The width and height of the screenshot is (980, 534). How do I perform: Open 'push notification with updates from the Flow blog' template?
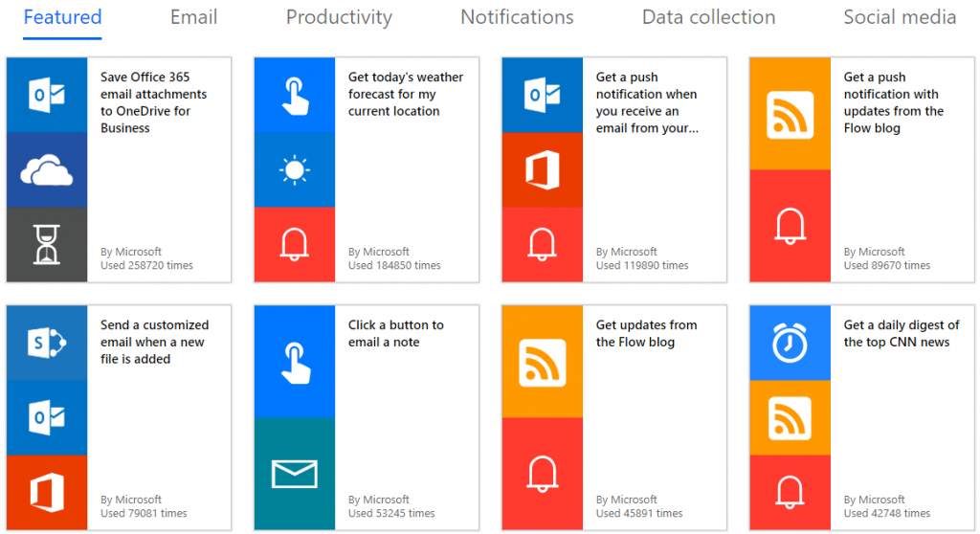pos(894,102)
